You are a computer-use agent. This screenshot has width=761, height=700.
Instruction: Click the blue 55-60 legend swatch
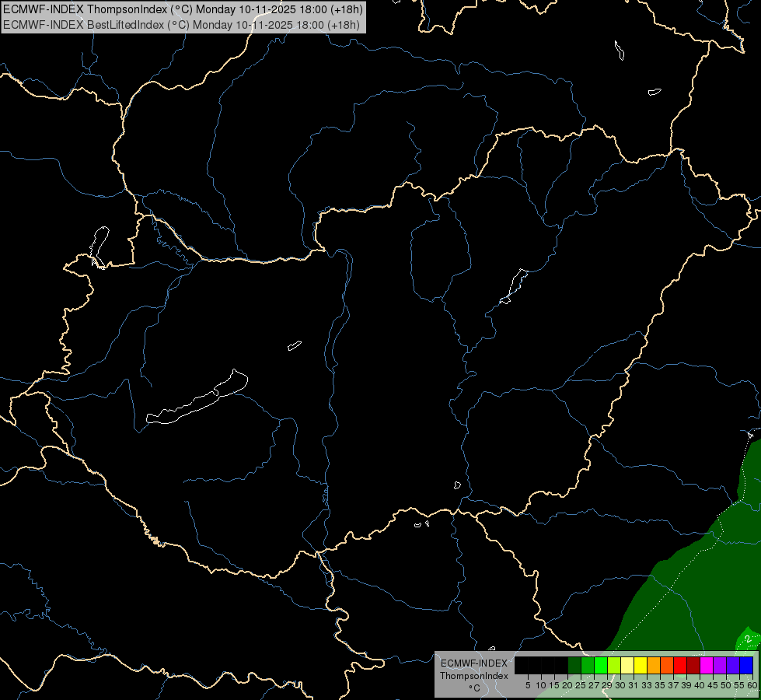coord(746,665)
